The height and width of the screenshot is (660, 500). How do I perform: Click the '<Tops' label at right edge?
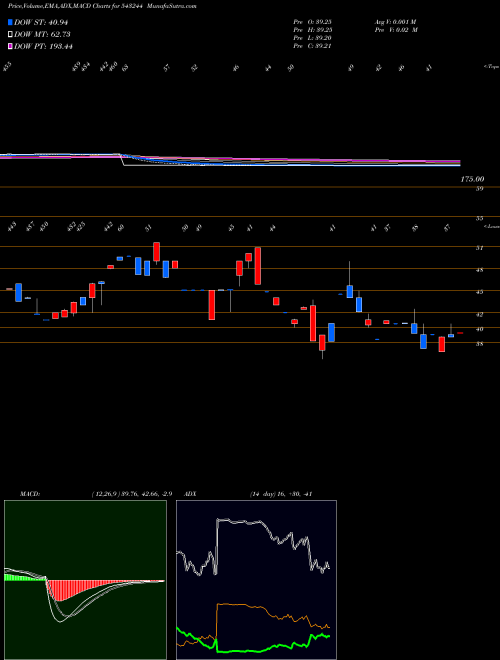click(491, 67)
